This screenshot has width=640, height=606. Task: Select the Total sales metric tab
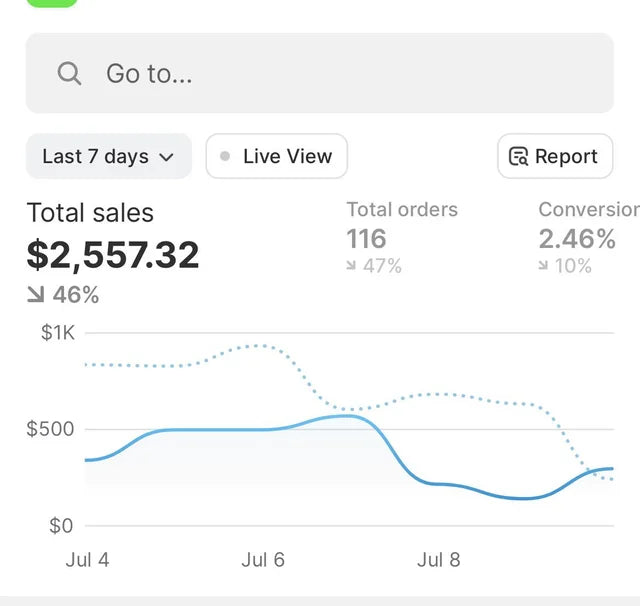[90, 213]
